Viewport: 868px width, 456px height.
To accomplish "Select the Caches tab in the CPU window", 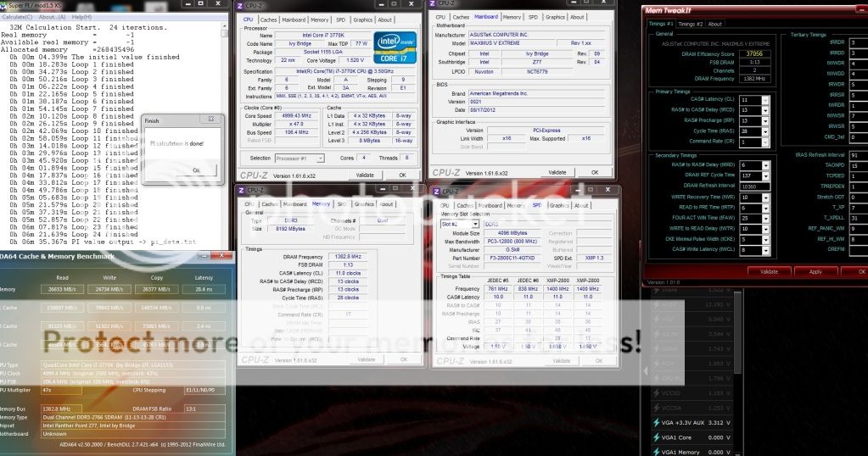I will 268,19.
